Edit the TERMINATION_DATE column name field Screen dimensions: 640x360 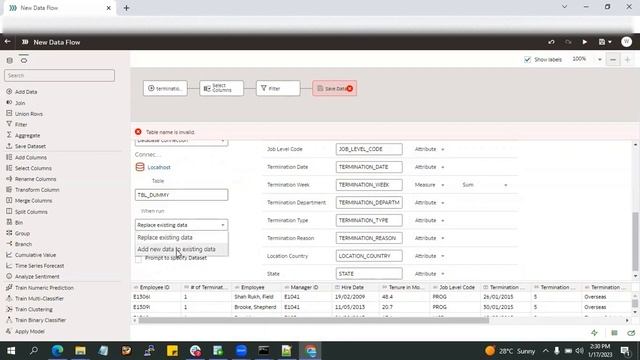[369, 167]
